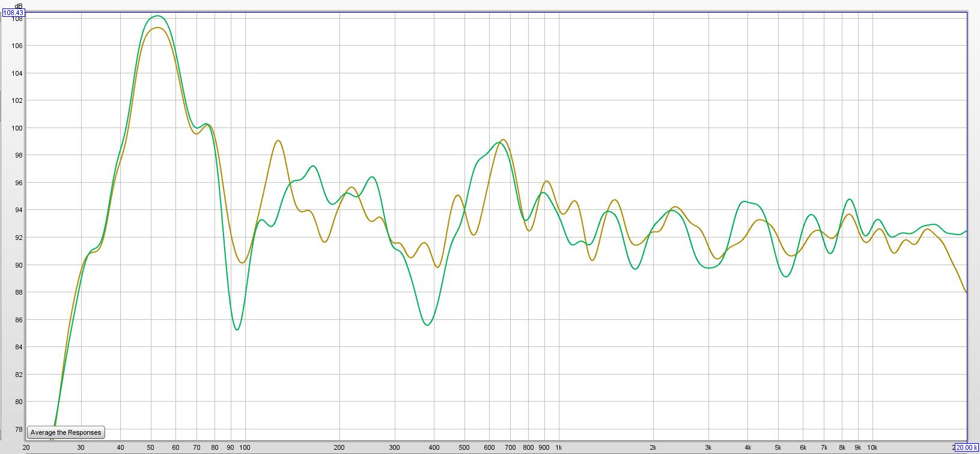Image resolution: width=980 pixels, height=454 pixels.
Task: Click the 20 label on the frequency axis
Action: coord(26,447)
